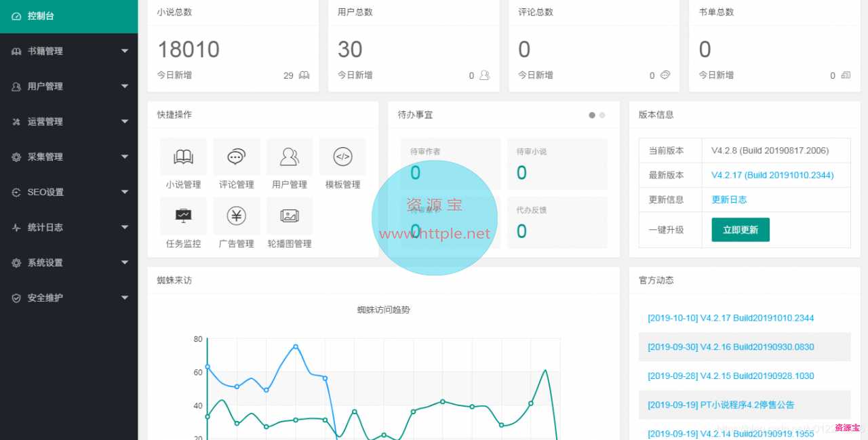This screenshot has height=440, width=868.
Task: Select the first carousel dot in 待办事宜
Action: click(x=592, y=115)
